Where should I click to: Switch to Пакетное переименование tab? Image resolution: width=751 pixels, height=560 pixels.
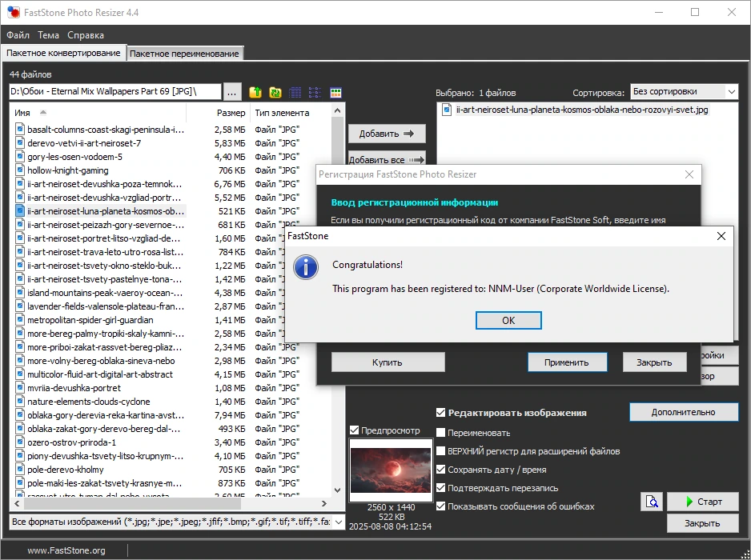pyautogui.click(x=184, y=54)
